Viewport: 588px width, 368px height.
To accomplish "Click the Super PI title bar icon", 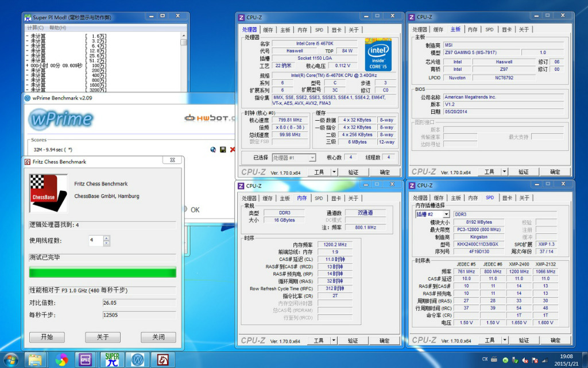I will (x=28, y=17).
